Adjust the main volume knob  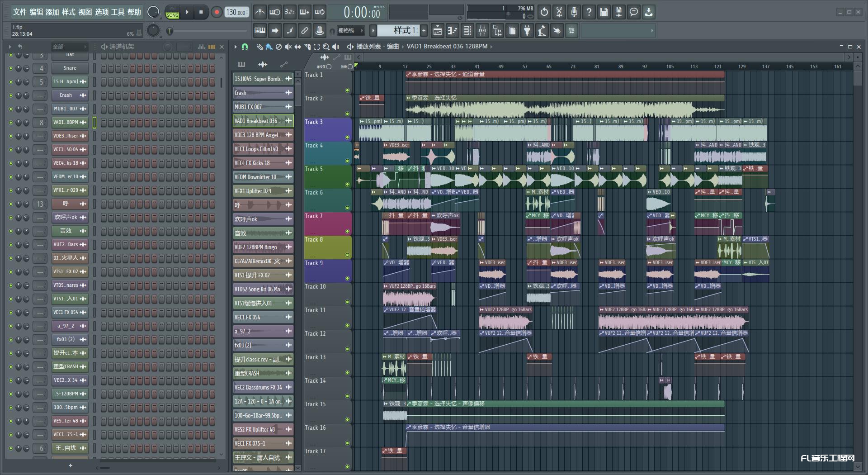tap(153, 12)
